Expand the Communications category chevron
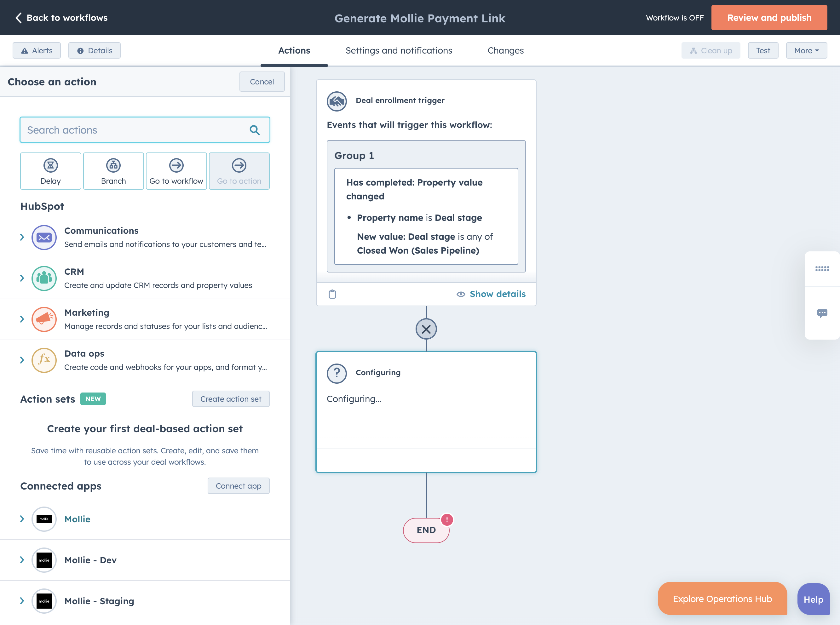The image size is (840, 625). click(22, 237)
